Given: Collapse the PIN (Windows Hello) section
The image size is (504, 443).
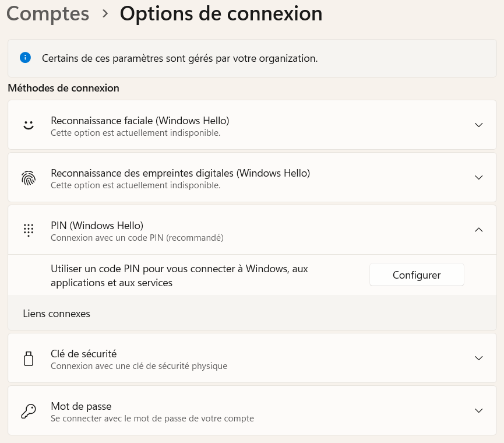Looking at the screenshot, I should (x=478, y=230).
